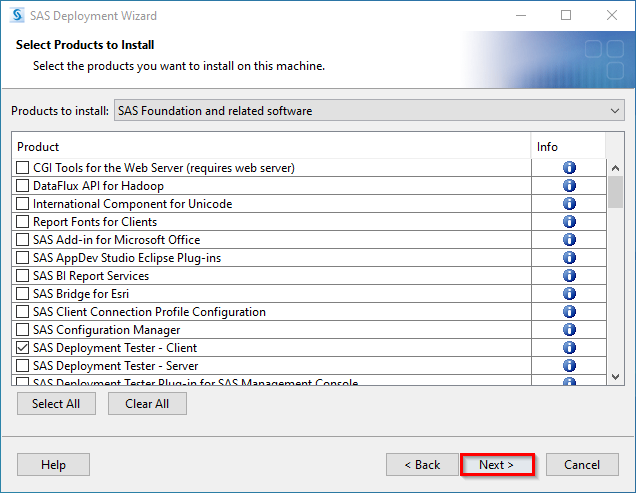Screen dimensions: 636x493
Task: Check SAS Client Connection Profile Configuration
Action: (x=22, y=312)
